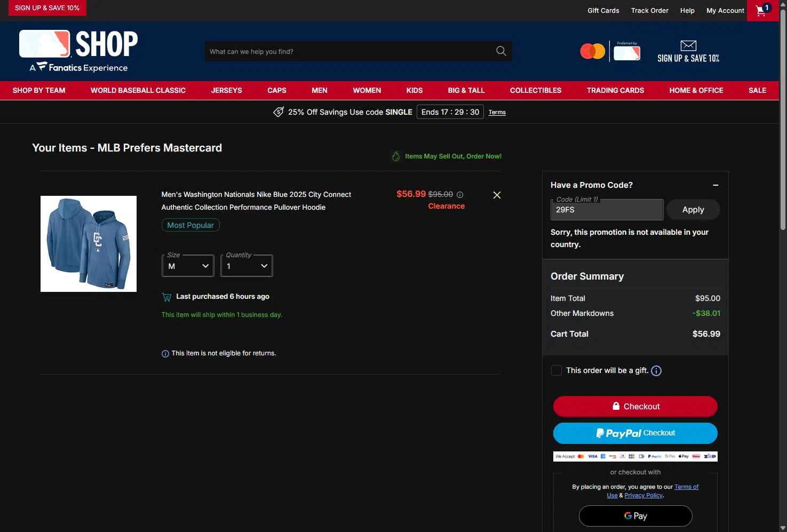Open the Quantity dropdown
The width and height of the screenshot is (787, 532).
click(247, 266)
